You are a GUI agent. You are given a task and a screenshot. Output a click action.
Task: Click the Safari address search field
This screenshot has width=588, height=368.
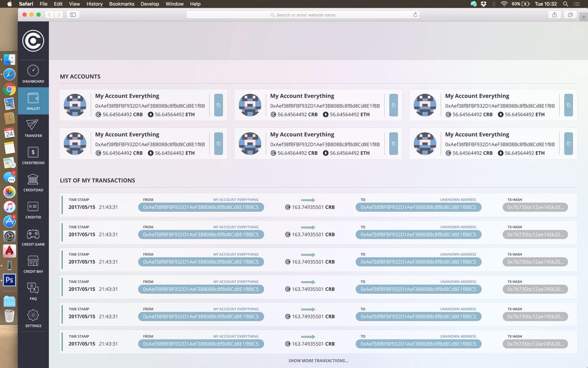(303, 15)
